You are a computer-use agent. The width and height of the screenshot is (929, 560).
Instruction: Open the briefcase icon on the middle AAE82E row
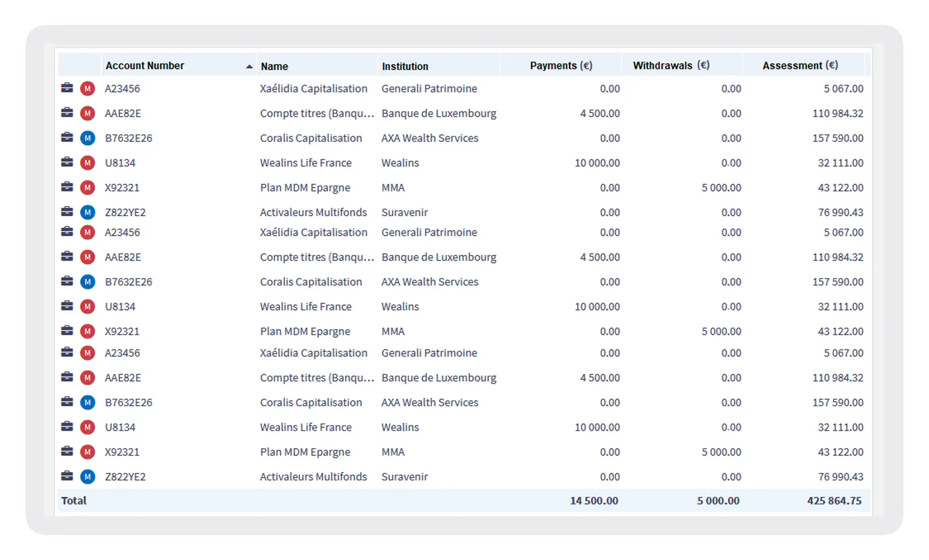67,256
